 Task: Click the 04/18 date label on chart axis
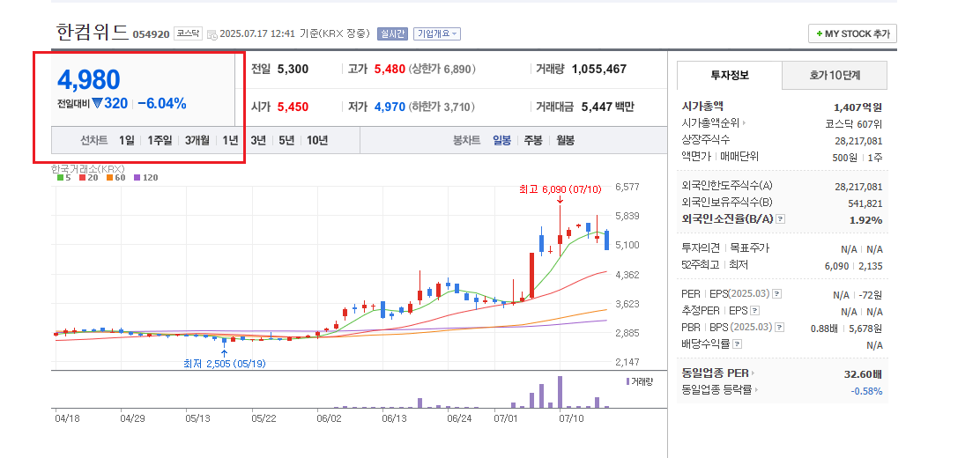(66, 418)
